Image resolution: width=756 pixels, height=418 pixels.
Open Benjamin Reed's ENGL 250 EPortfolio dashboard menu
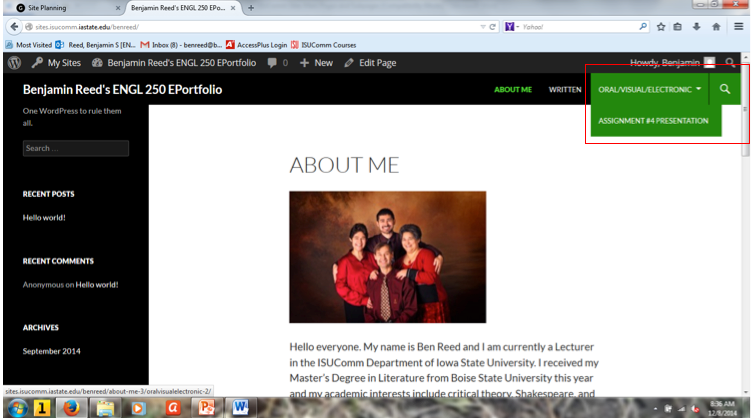coord(174,63)
